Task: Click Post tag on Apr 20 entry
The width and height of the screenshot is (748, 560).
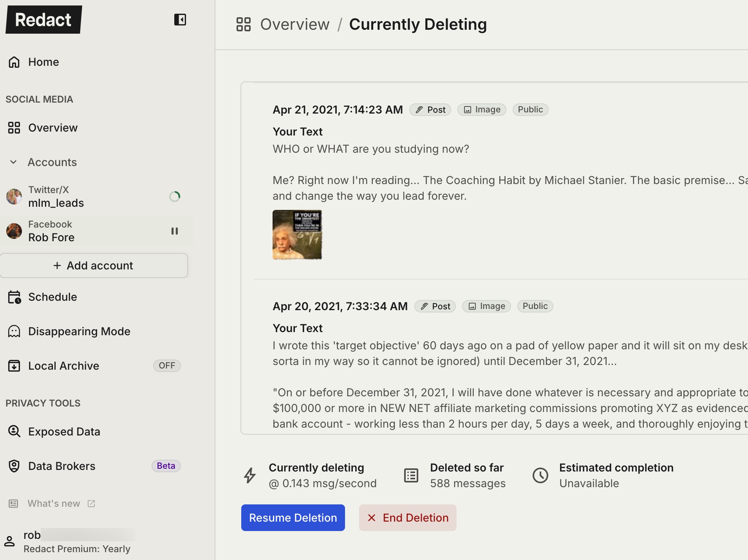Action: click(435, 306)
